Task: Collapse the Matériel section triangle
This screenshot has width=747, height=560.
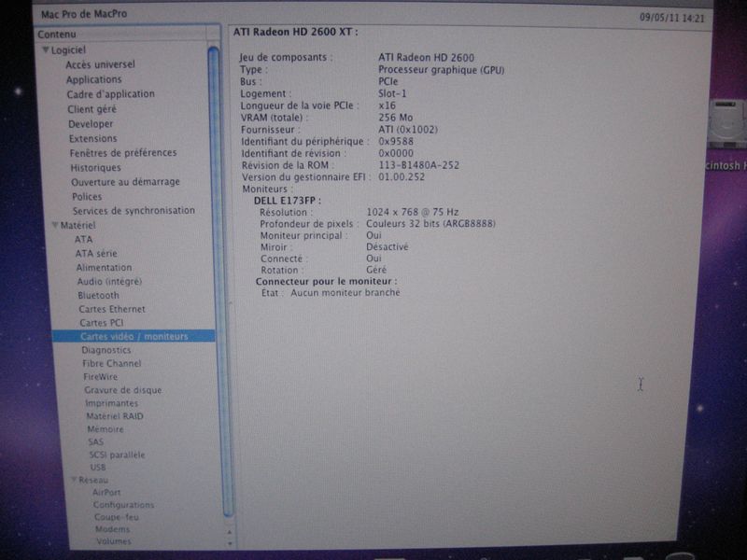Action: pos(55,225)
